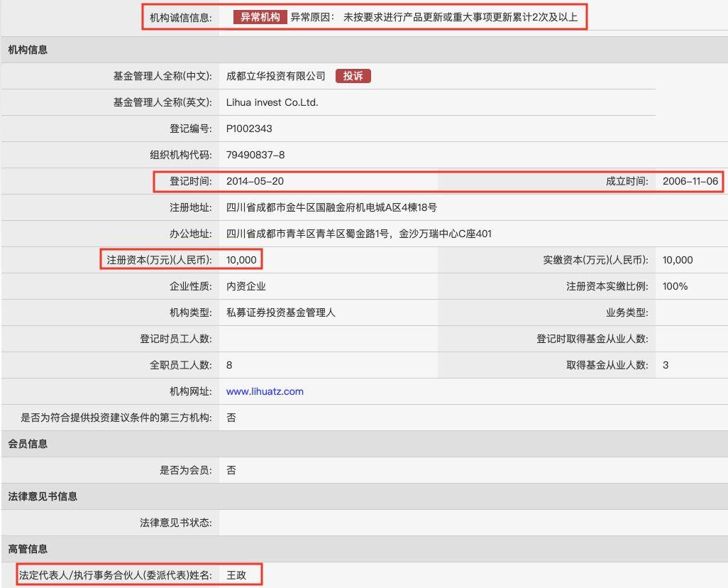Click the 办公地址 label
The width and height of the screenshot is (728, 588).
click(191, 234)
